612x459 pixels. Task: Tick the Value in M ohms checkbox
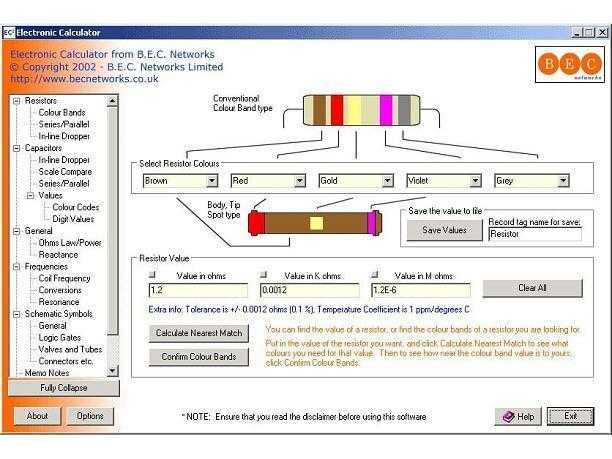tap(375, 274)
